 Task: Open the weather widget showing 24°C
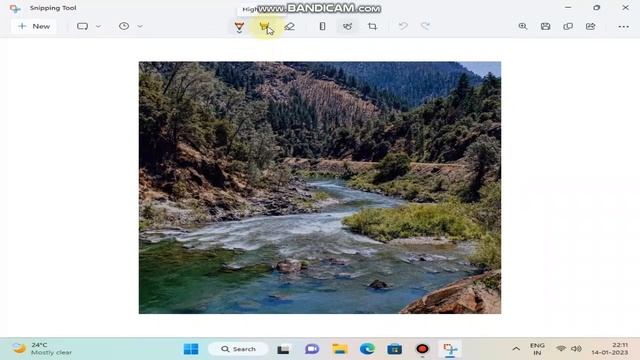[x=42, y=349]
